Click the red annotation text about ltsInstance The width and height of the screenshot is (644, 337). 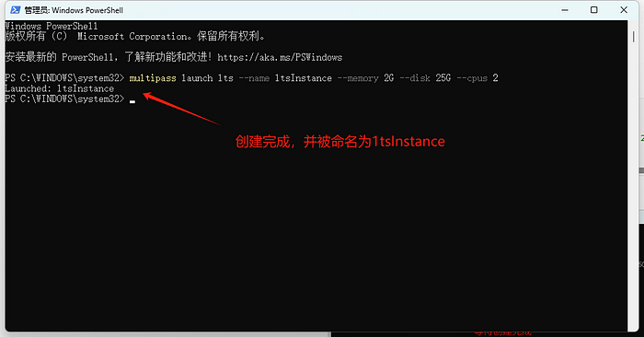(x=340, y=142)
